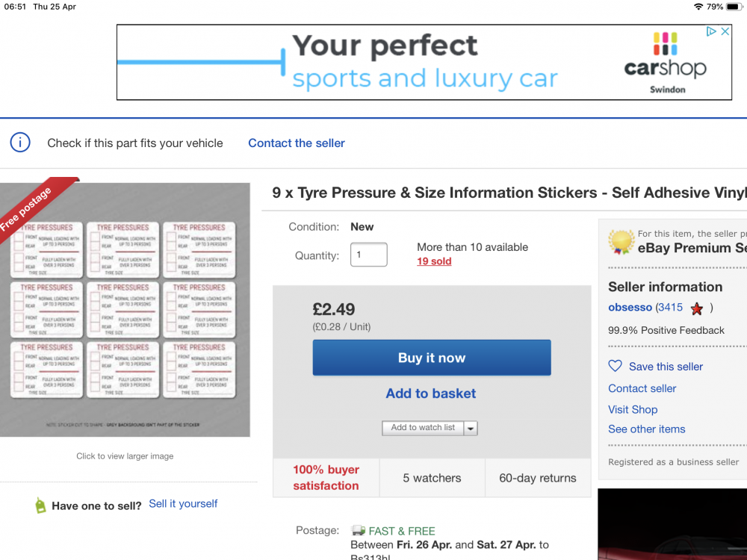Expand the Add to watch list arrow
Viewport: 747px width, 560px height.
tap(471, 428)
